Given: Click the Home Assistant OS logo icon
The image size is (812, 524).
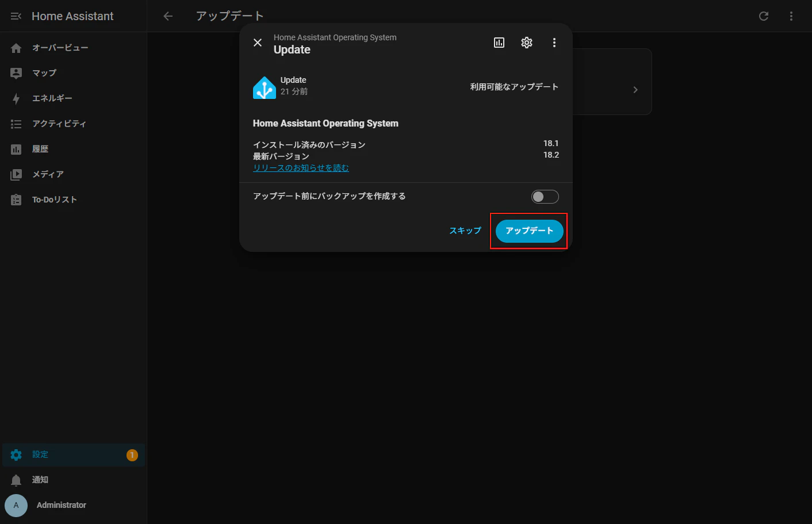Looking at the screenshot, I should (265, 87).
